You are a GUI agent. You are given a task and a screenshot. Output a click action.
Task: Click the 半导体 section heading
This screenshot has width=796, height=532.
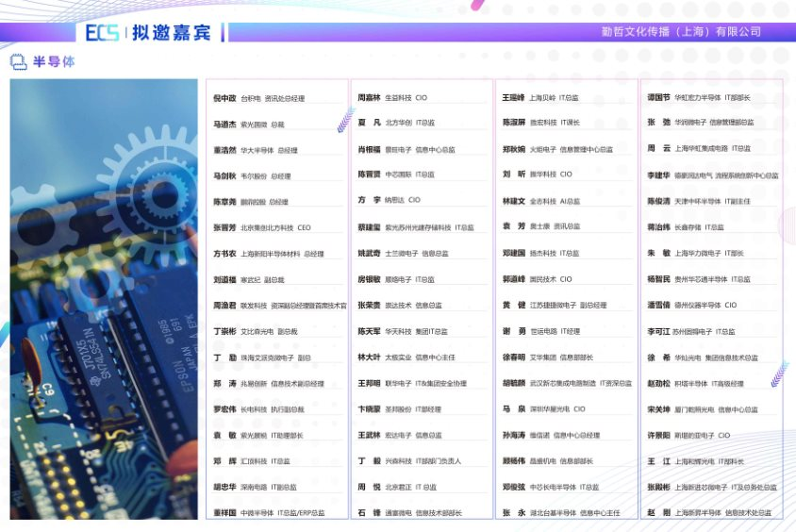point(54,62)
